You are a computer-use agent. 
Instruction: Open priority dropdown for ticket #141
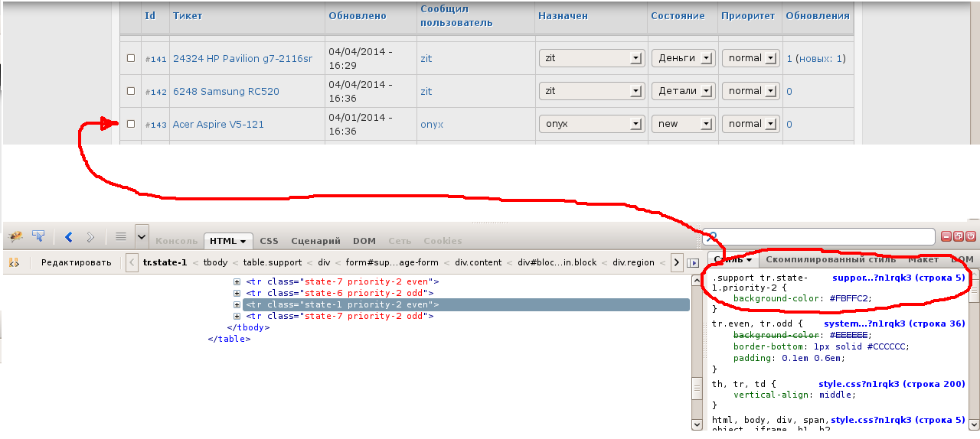click(x=751, y=58)
